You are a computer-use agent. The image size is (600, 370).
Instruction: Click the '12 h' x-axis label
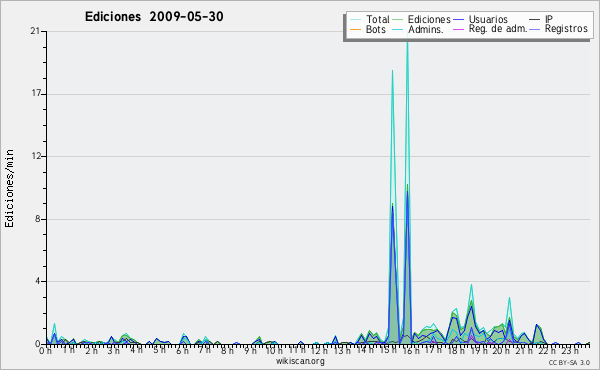tap(318, 350)
